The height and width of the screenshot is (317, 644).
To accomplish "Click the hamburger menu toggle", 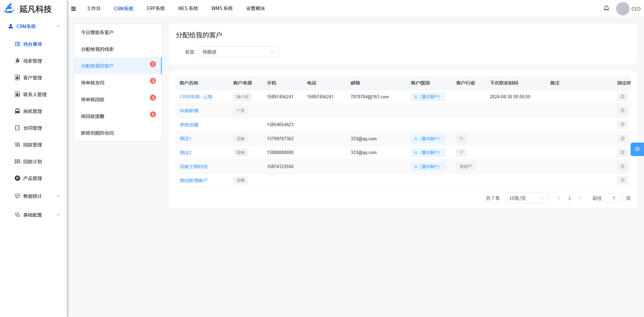I will 73,8.
